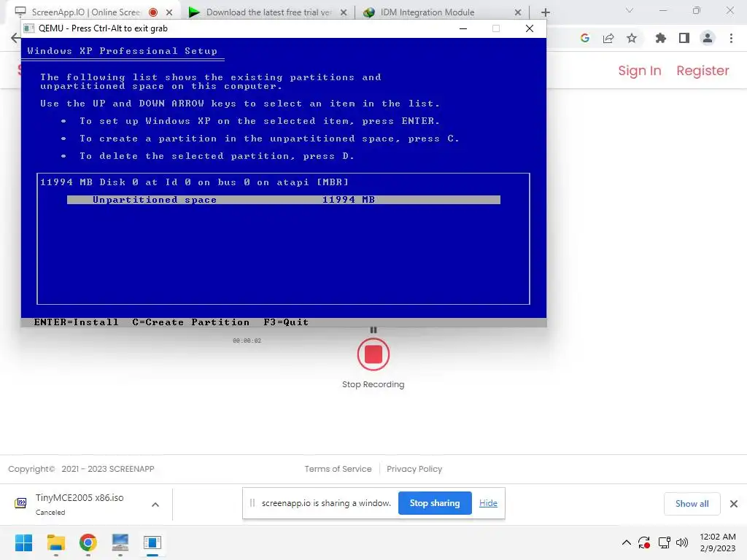
Task: Click the Stop sharing button
Action: click(x=435, y=503)
